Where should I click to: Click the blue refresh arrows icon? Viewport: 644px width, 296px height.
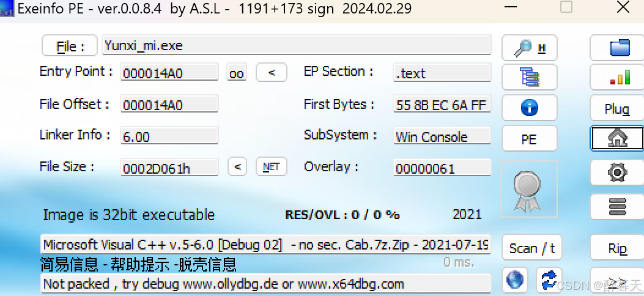tap(549, 279)
